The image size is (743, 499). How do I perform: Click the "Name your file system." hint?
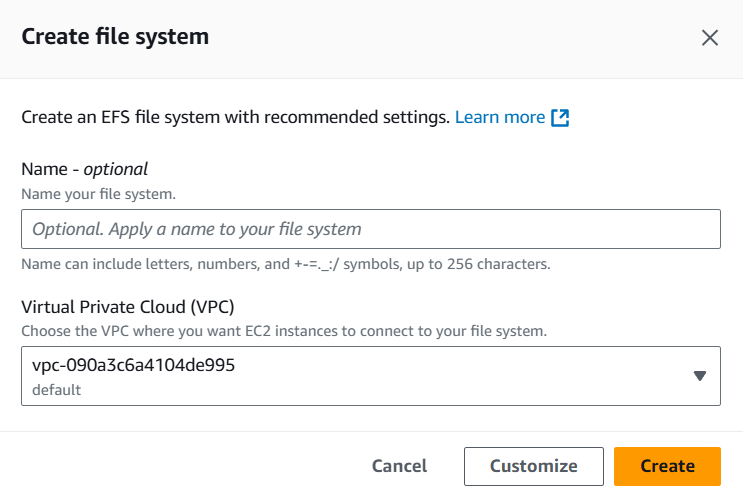99,192
